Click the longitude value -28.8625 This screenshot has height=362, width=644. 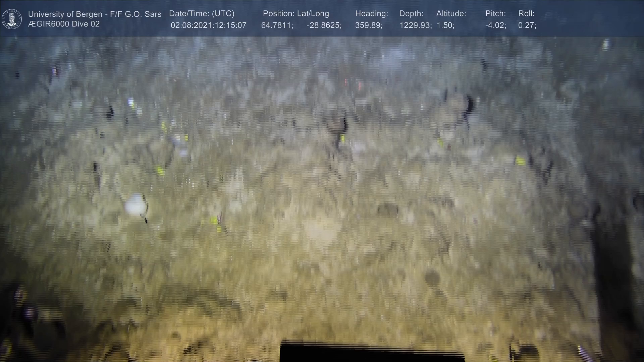coord(324,25)
